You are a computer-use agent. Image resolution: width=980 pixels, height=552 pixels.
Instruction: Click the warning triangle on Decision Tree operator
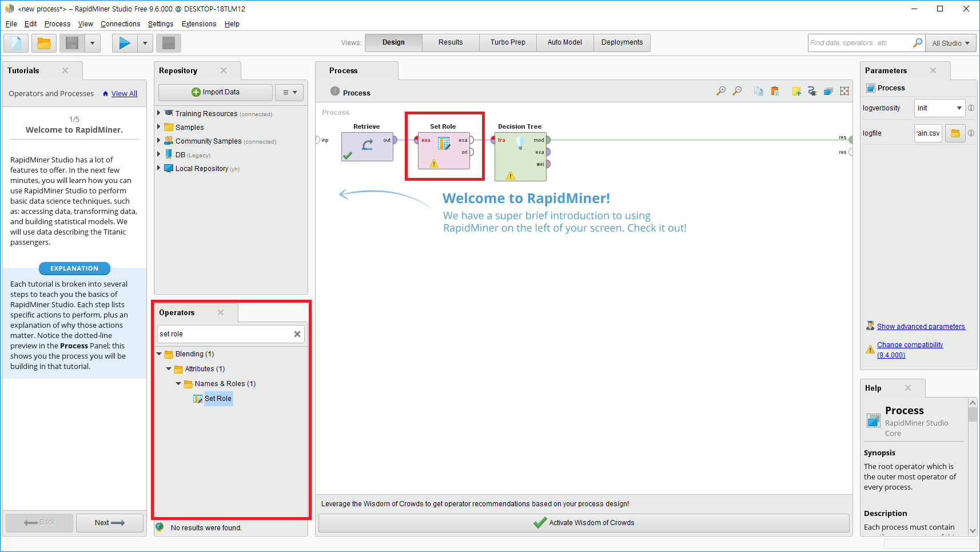point(511,176)
